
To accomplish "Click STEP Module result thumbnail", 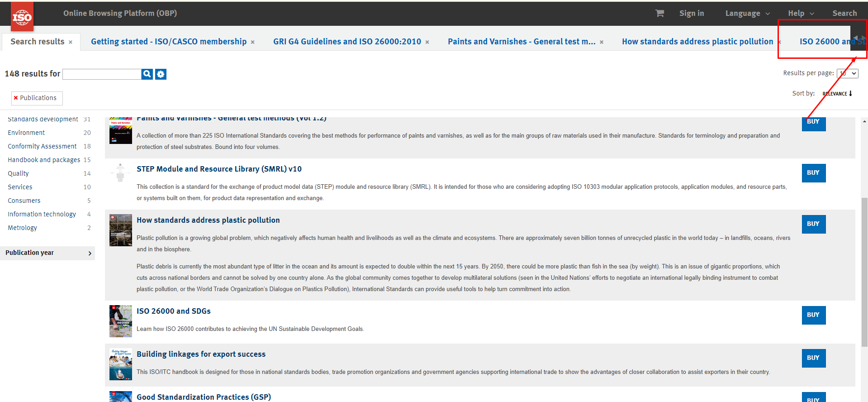I will pos(120,173).
